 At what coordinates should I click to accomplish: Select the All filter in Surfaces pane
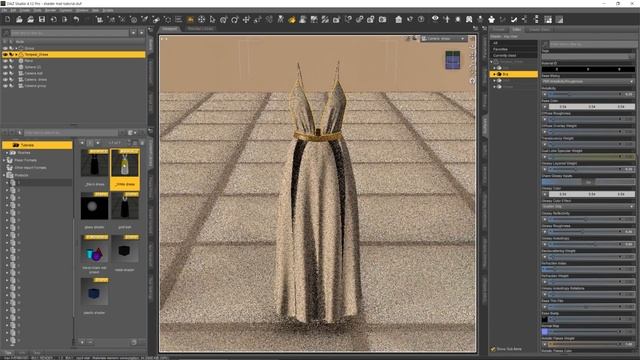coord(514,43)
